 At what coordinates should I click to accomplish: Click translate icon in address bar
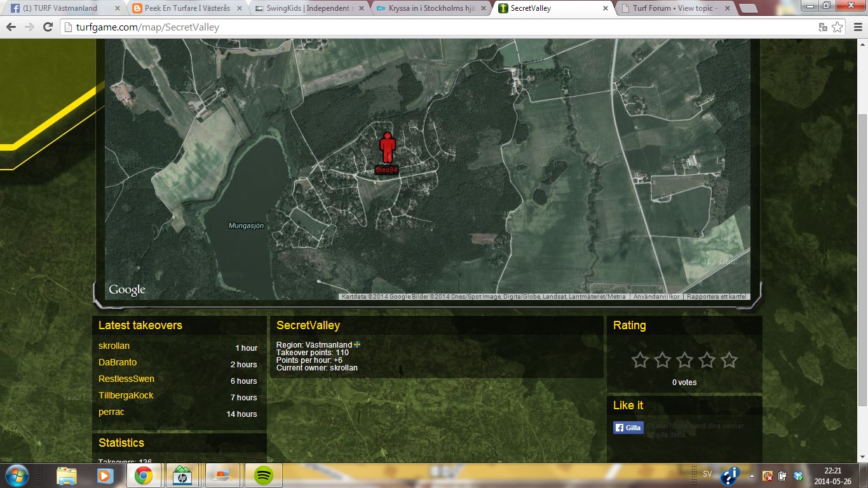click(x=823, y=27)
